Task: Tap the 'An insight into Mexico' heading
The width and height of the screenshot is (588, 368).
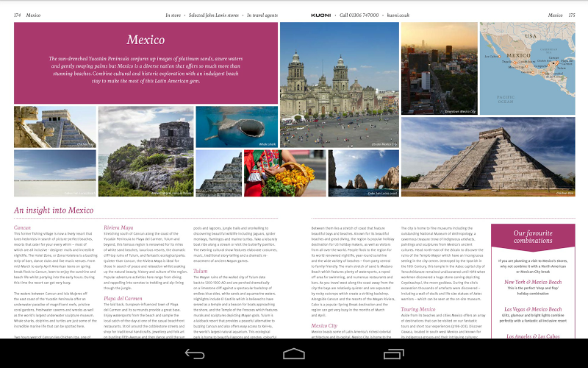Action: (54, 210)
